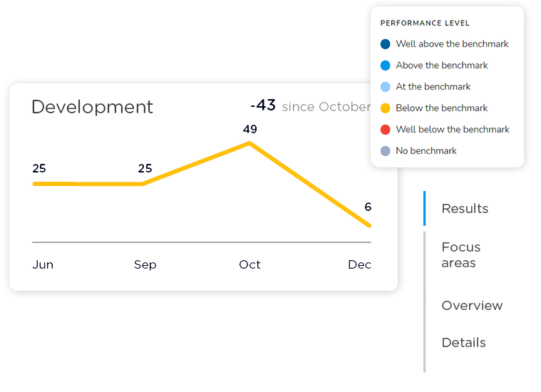This screenshot has width=541, height=392.
Task: Click the Well above the benchmark color dot
Action: [386, 44]
